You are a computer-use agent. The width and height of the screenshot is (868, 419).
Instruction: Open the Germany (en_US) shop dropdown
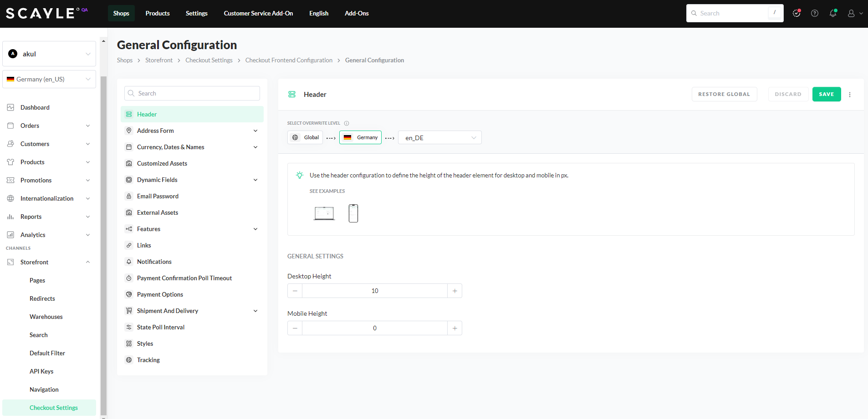49,79
